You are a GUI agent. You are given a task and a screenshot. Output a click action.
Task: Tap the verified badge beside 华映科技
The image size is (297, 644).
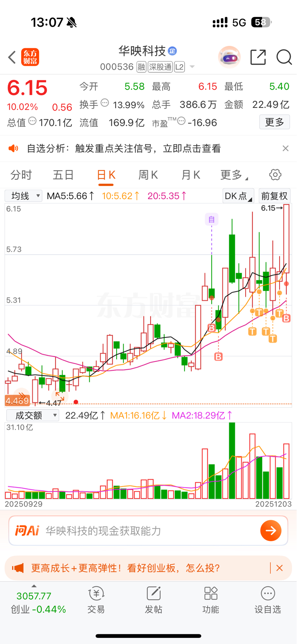[x=172, y=51]
